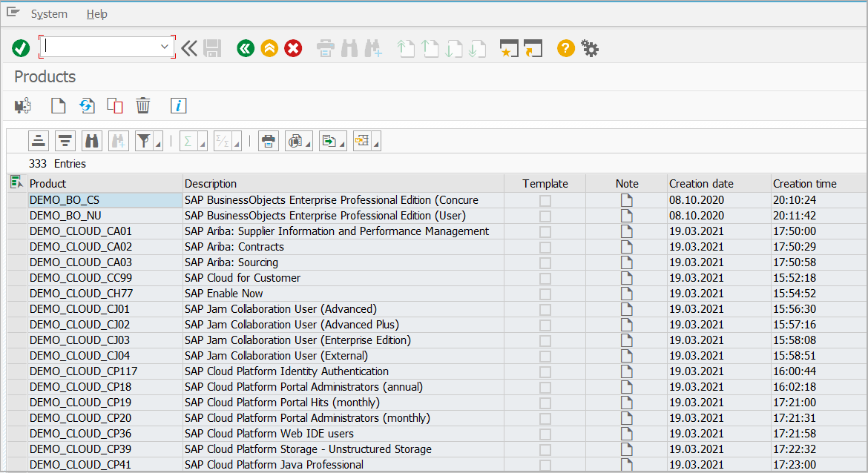Click the Template column header
This screenshot has height=473, width=868.
545,184
